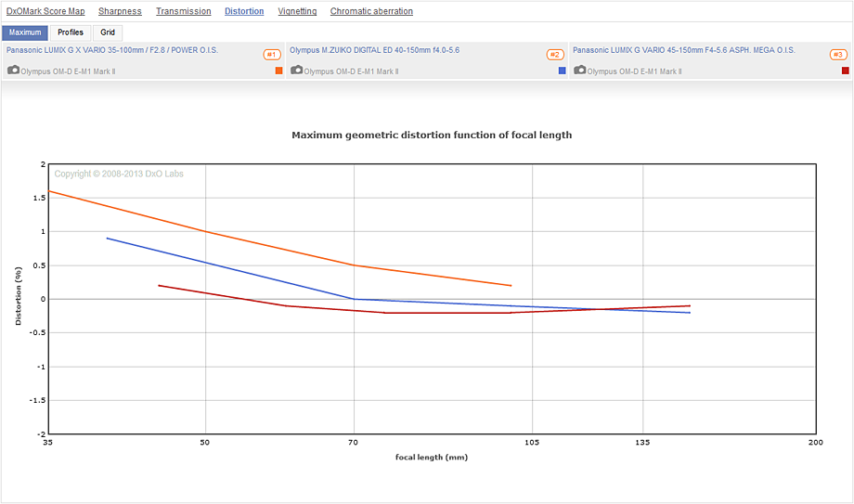The image size is (854, 504).
Task: Click camera icon under Panasonic 45-150mm lens
Action: (579, 71)
